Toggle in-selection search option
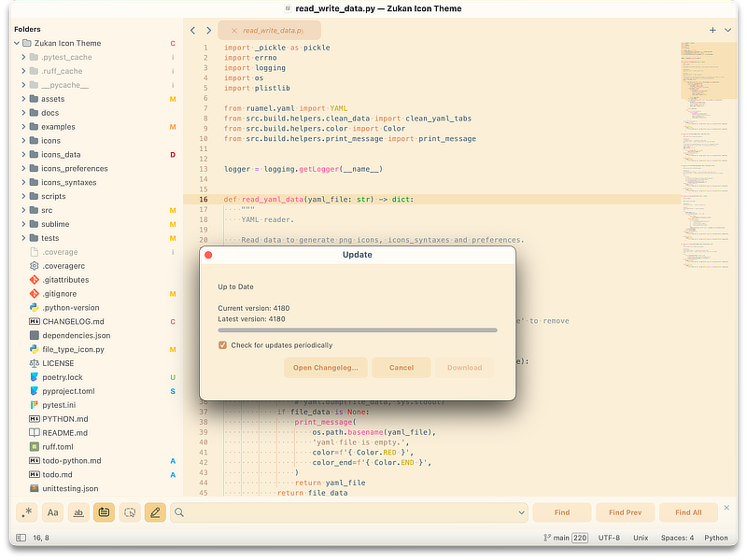This screenshot has height=560, width=747. 130,512
